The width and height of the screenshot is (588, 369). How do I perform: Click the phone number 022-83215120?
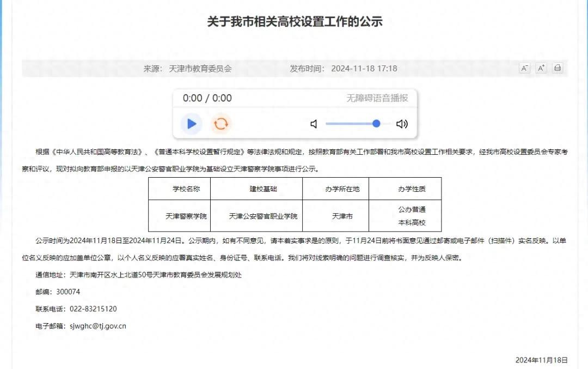(93, 309)
